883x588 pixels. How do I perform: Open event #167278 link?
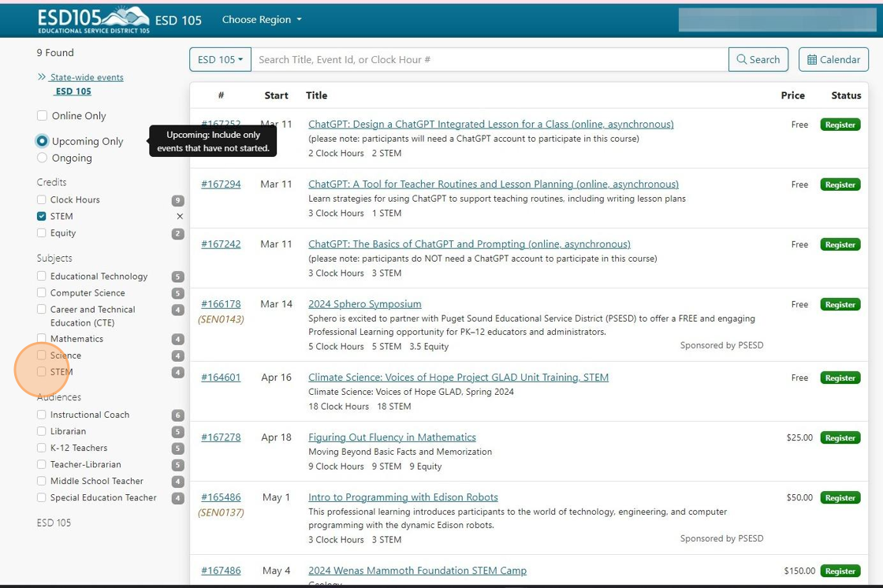tap(221, 437)
